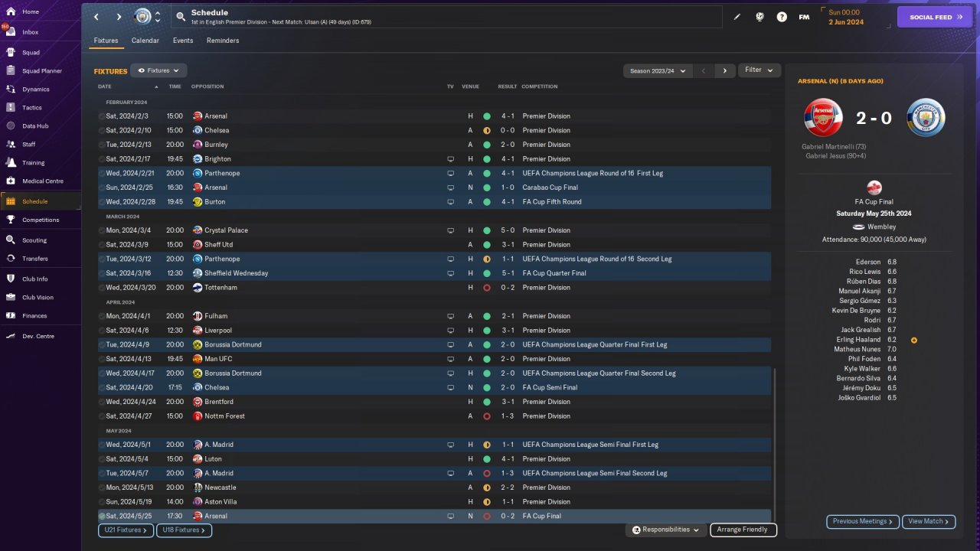Image resolution: width=980 pixels, height=551 pixels.
Task: Toggle the selection circle for Man UFC fixture
Action: point(102,359)
